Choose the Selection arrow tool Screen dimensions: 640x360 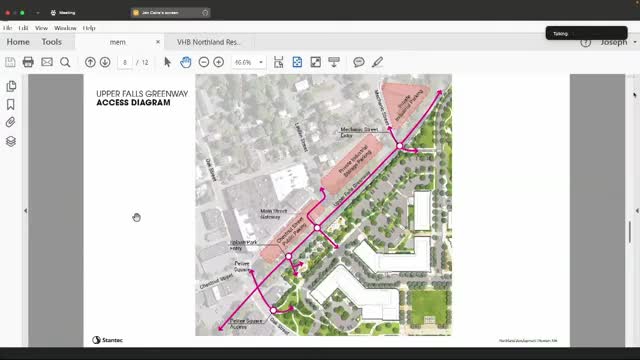(167, 62)
